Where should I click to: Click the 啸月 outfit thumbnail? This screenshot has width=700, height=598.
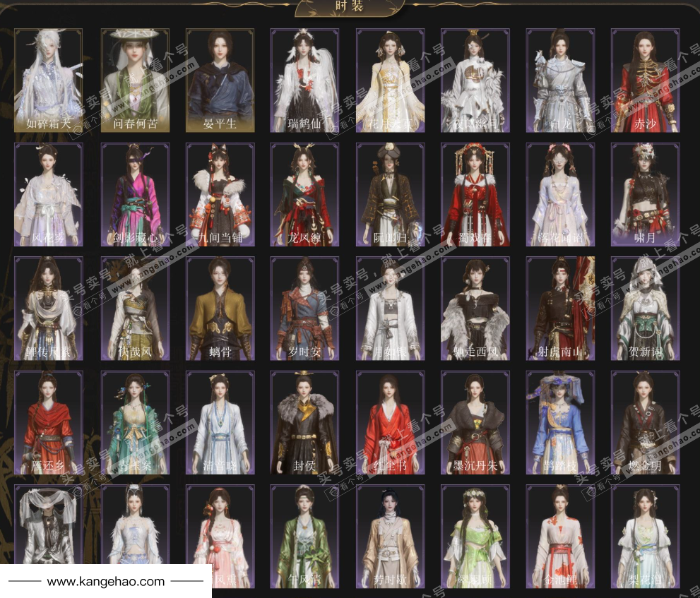(645, 194)
